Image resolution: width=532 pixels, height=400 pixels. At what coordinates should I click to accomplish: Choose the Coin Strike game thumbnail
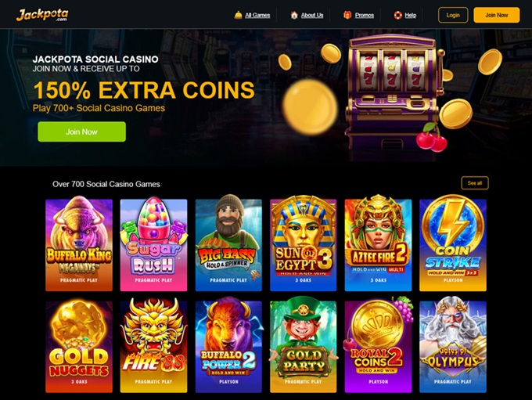pyautogui.click(x=453, y=243)
